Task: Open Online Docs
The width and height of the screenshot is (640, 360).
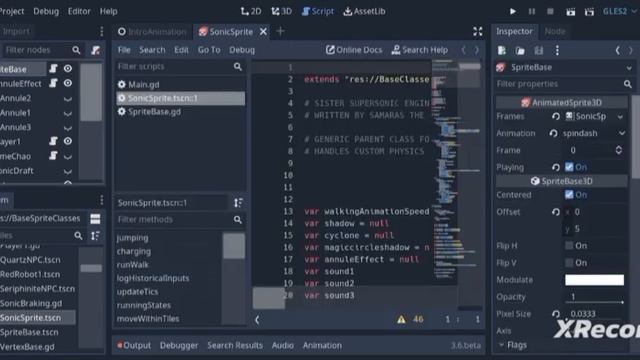Action: 354,50
